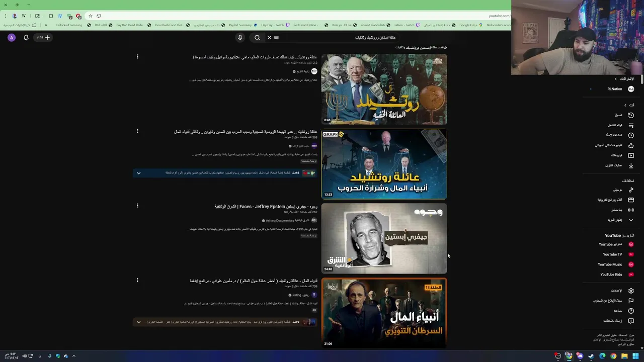The height and width of the screenshot is (362, 644).
Task: Open Live (بث مباشر) explore item
Action: 622,210
